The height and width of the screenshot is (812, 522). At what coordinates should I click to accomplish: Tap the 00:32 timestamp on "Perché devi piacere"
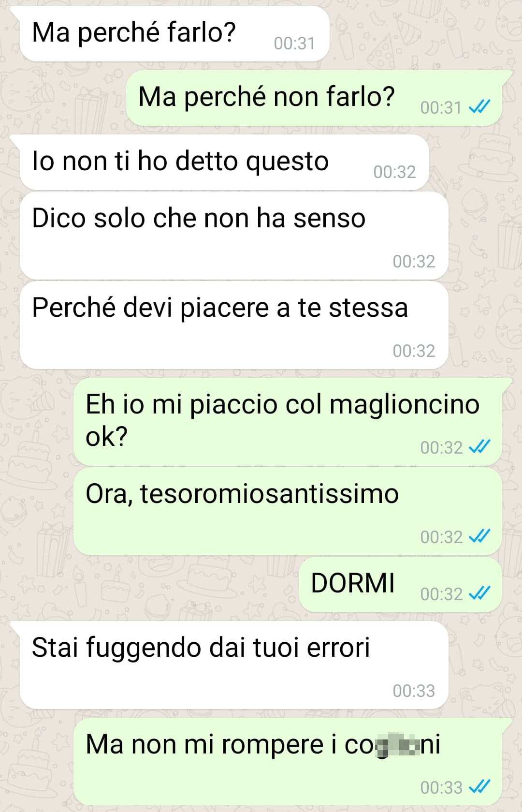(x=414, y=351)
